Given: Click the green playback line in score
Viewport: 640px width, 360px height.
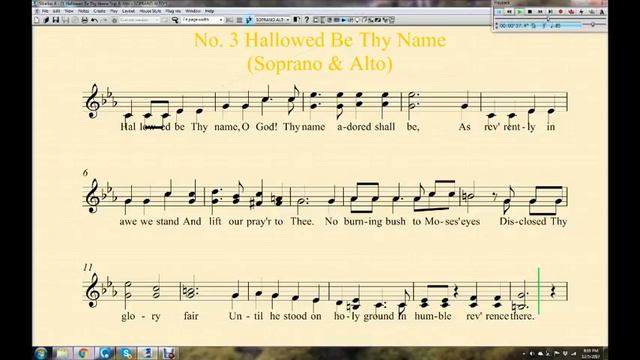Looking at the screenshot, I should click(538, 291).
